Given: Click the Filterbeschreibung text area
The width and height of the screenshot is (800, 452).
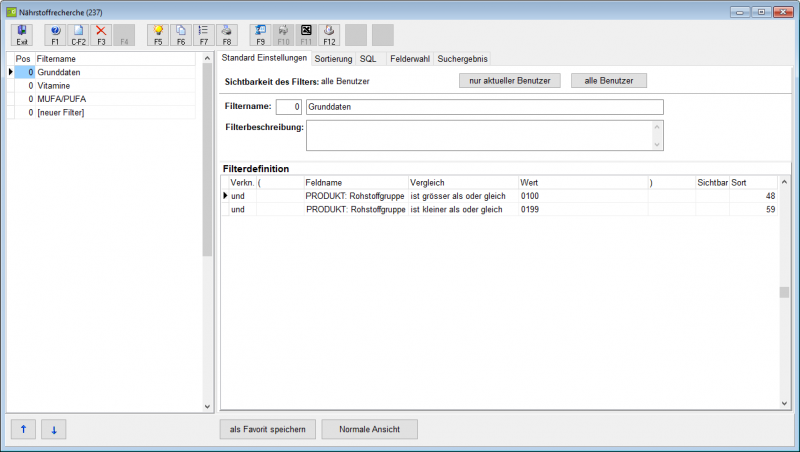Looking at the screenshot, I should click(x=480, y=136).
